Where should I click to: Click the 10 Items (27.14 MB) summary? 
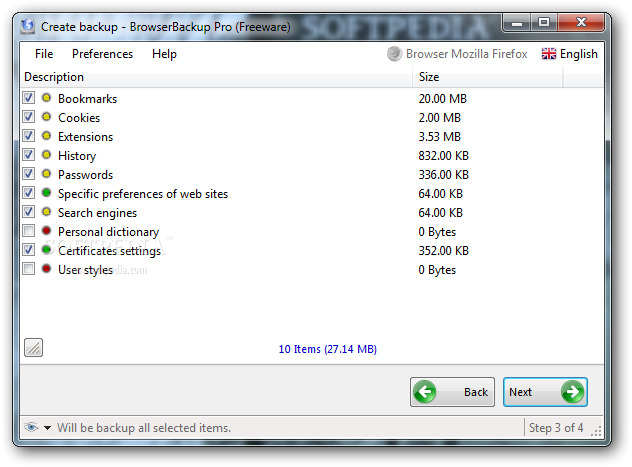(x=328, y=349)
